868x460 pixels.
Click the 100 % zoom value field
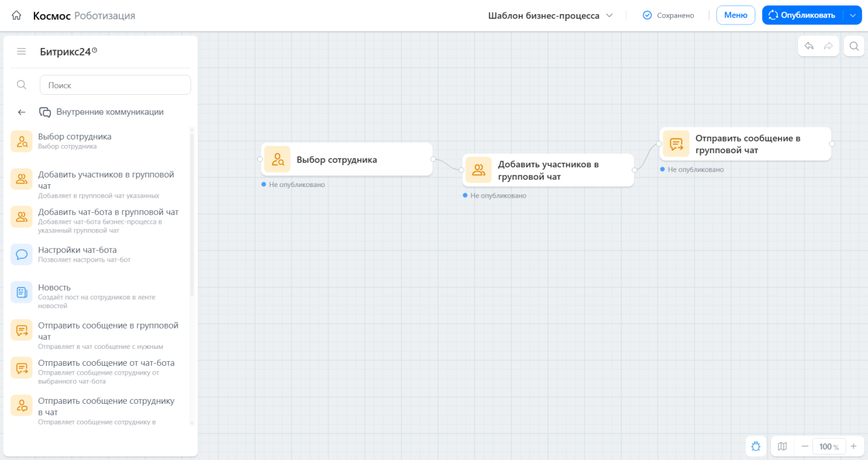pyautogui.click(x=829, y=446)
